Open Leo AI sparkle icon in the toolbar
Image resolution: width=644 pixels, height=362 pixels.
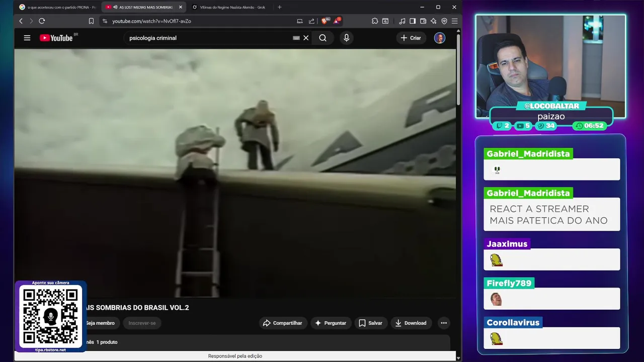click(434, 21)
